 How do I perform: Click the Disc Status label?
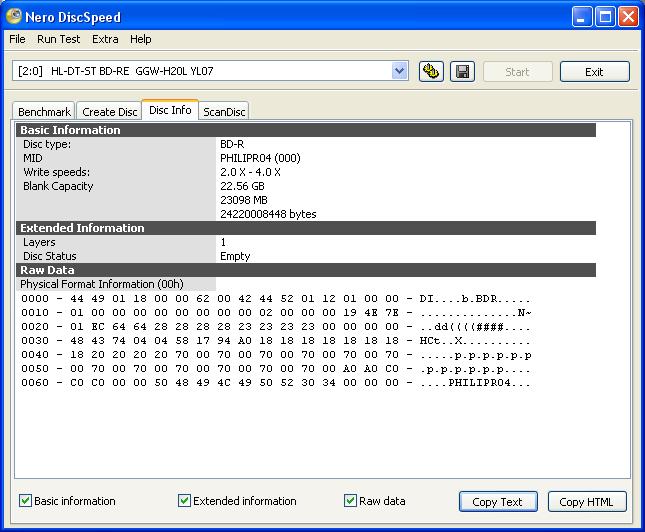[50, 256]
